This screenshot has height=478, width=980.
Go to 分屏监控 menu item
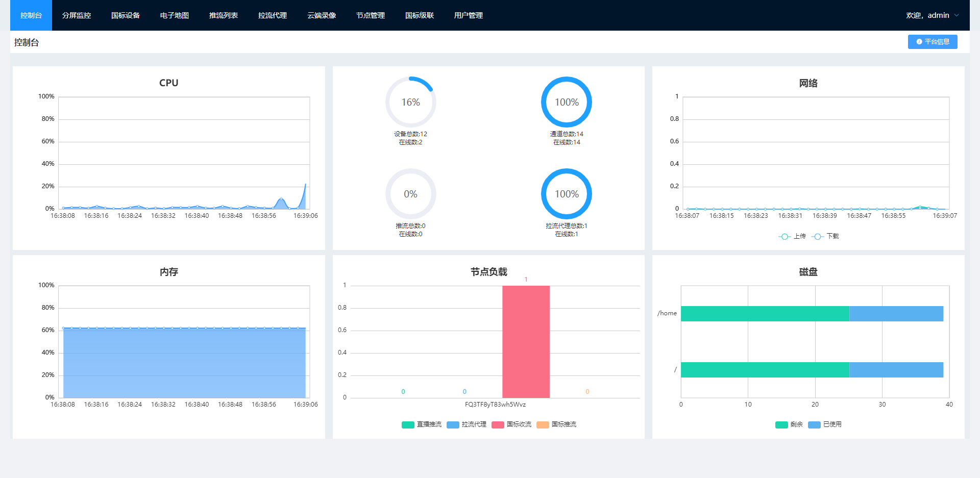(x=77, y=15)
